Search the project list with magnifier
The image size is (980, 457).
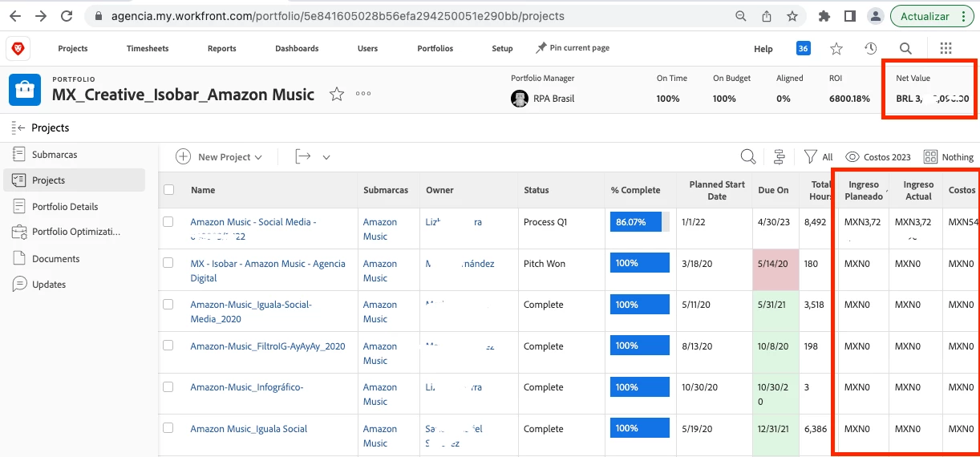pos(747,156)
